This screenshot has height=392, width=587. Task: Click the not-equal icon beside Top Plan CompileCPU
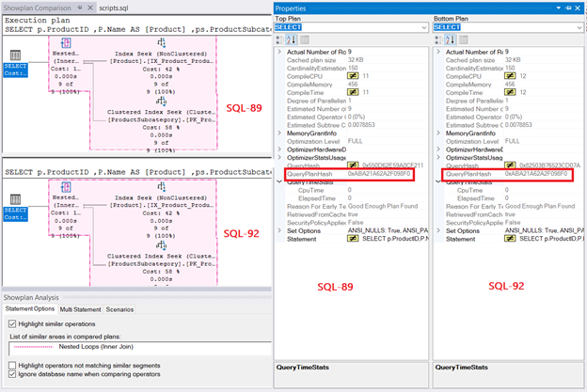[x=353, y=76]
